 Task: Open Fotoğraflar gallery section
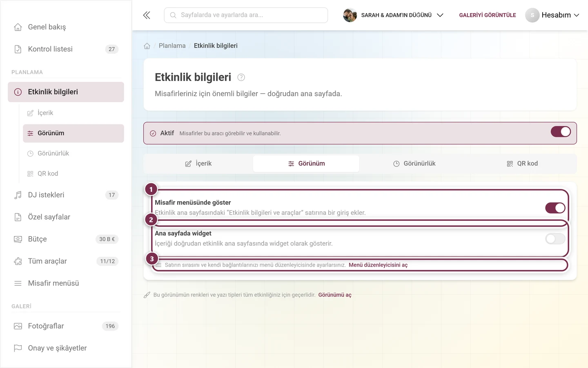(x=66, y=326)
